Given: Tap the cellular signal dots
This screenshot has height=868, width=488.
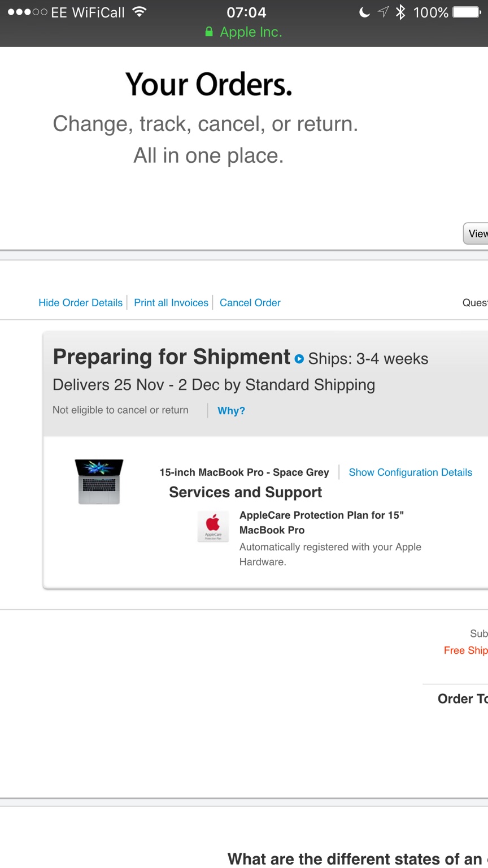Looking at the screenshot, I should pos(27,12).
